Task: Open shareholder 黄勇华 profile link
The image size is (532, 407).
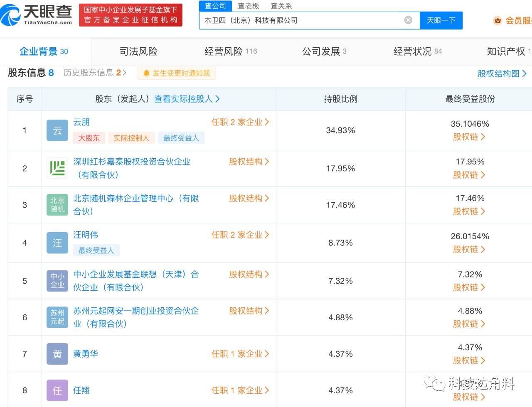Action: click(x=86, y=354)
